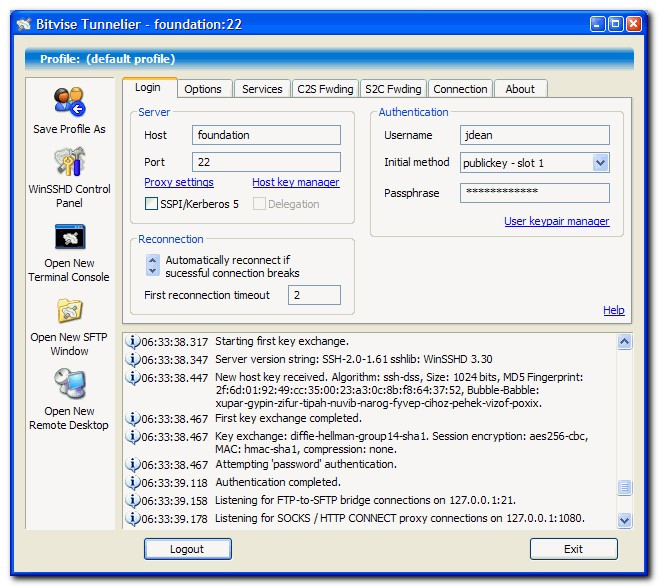The height and width of the screenshot is (587, 659).
Task: Click info icon beside 'First key exchange completed'
Action: [133, 419]
